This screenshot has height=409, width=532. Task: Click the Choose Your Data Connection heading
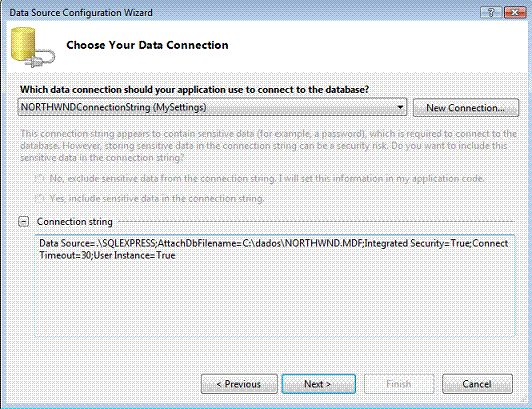(x=147, y=45)
